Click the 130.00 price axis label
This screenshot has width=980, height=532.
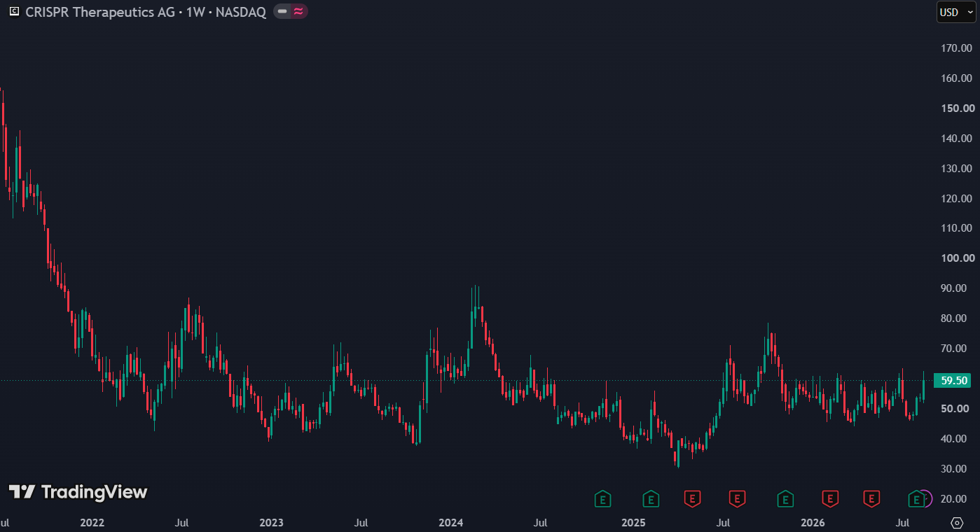[958, 169]
